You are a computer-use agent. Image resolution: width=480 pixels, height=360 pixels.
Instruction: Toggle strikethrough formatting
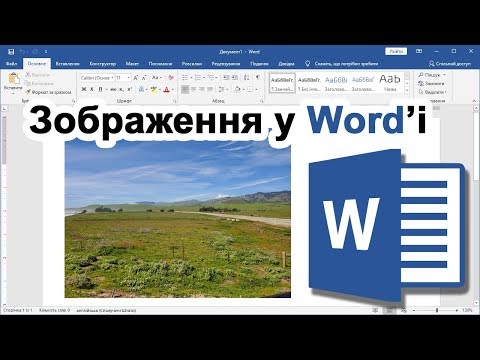point(113,89)
